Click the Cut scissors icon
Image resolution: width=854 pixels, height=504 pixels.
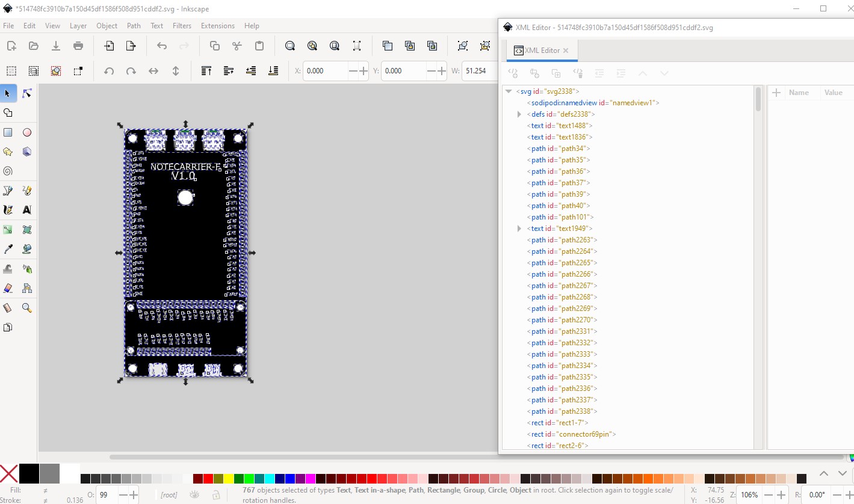tap(237, 46)
